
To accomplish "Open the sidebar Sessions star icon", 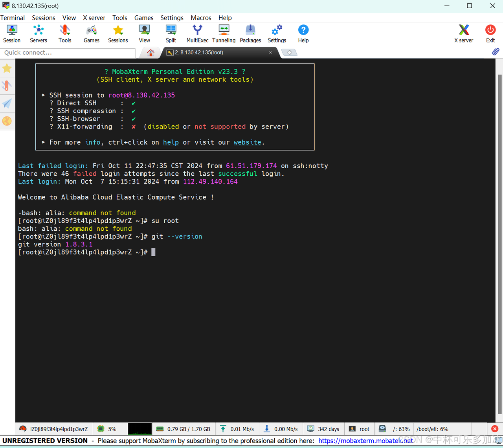I will [x=7, y=68].
